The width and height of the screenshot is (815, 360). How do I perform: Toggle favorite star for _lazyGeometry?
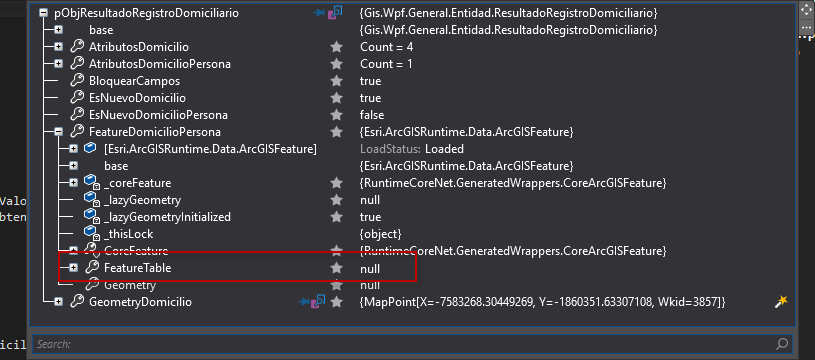point(337,200)
